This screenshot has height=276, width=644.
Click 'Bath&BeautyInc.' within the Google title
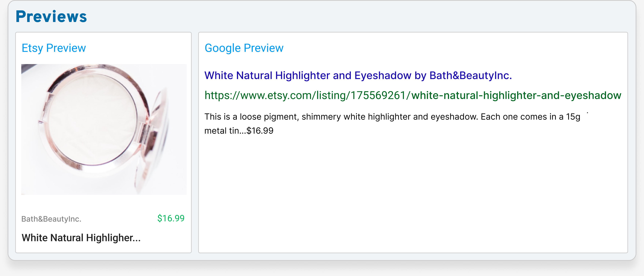(470, 75)
